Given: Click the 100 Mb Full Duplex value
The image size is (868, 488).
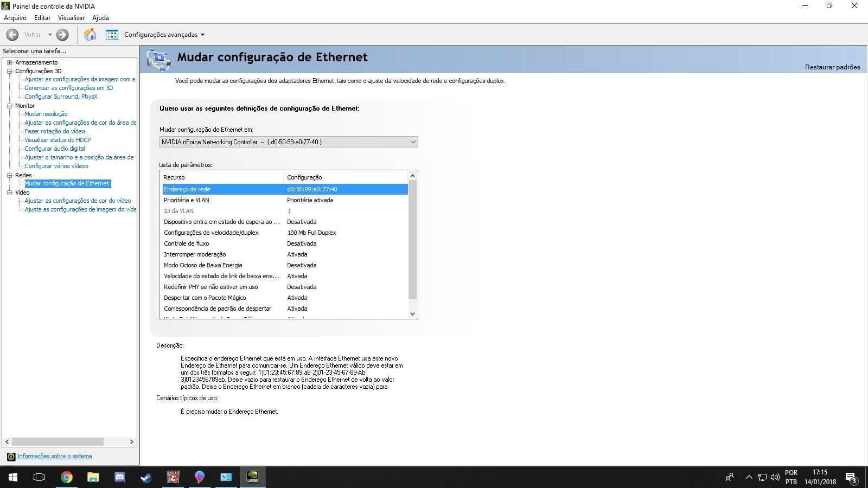Looking at the screenshot, I should 311,233.
